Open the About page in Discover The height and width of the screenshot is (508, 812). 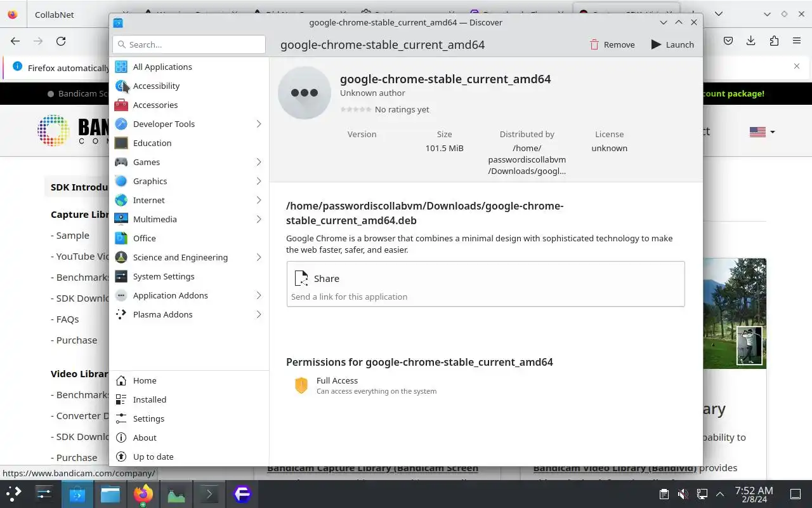189,438
